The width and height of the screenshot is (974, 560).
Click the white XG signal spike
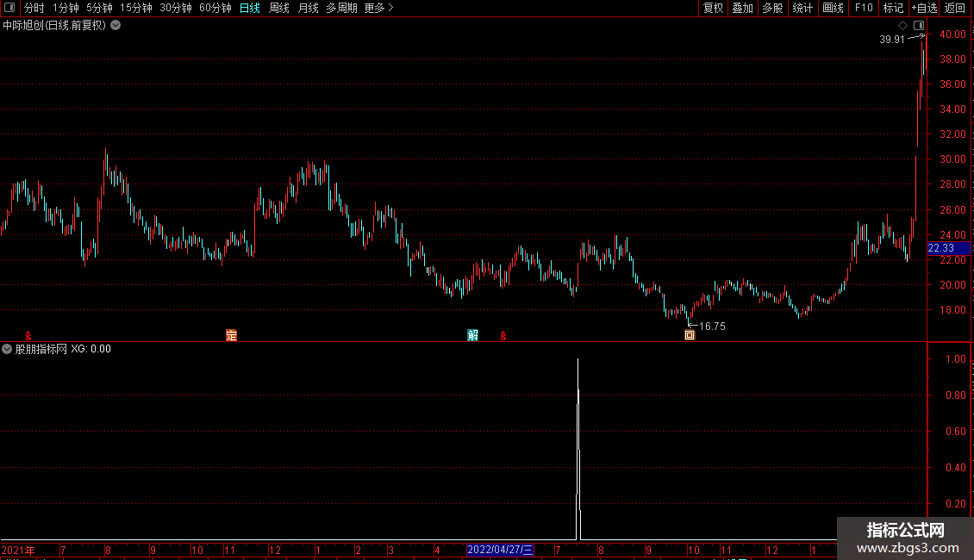point(578,449)
